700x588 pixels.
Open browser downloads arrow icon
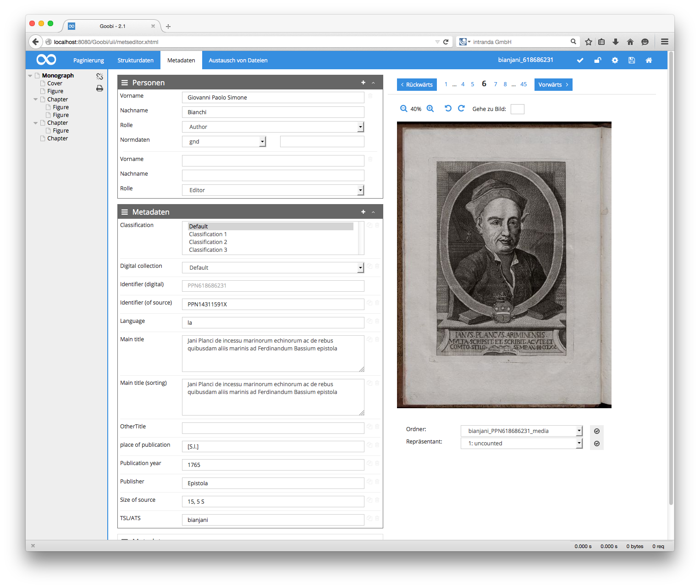616,42
